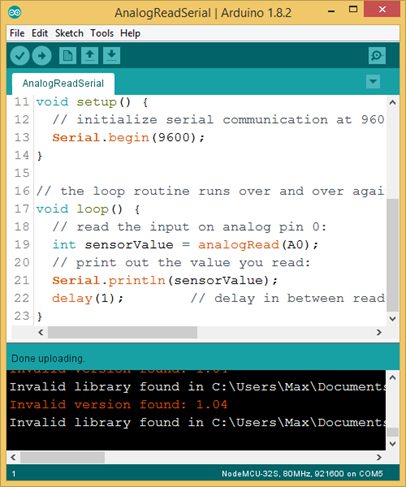
Task: Click the code editor vertical scrollbar thumb
Action: tap(393, 255)
